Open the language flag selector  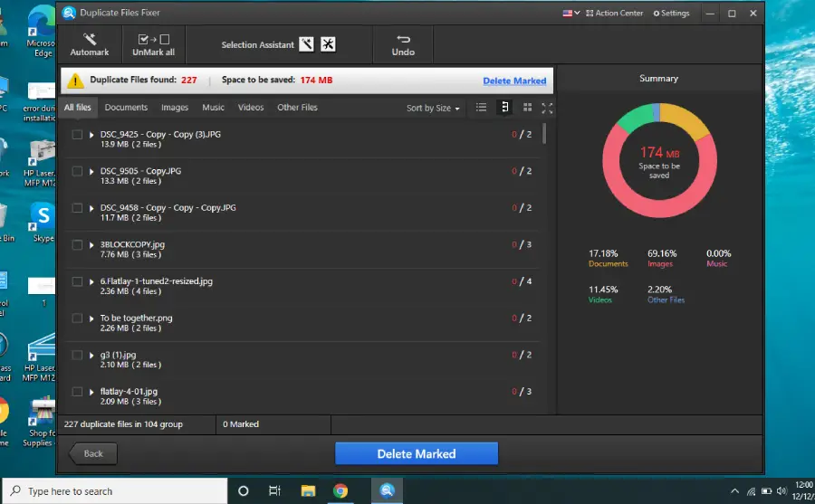click(571, 13)
